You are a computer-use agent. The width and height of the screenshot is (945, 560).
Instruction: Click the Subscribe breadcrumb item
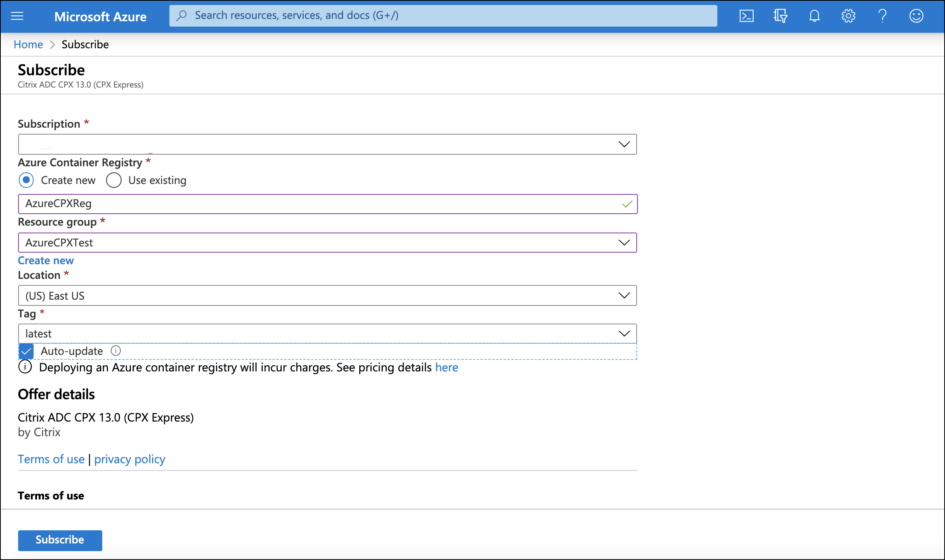coord(85,44)
